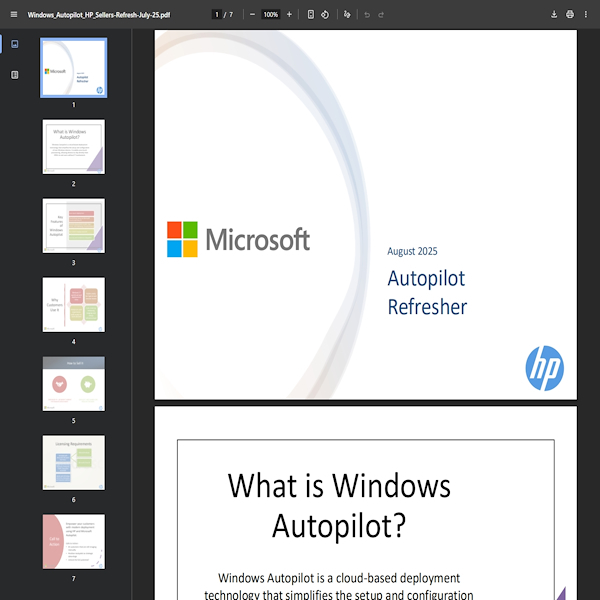This screenshot has width=600, height=600.
Task: Open page 7 thumbnail Call to Action
Action: [73, 542]
